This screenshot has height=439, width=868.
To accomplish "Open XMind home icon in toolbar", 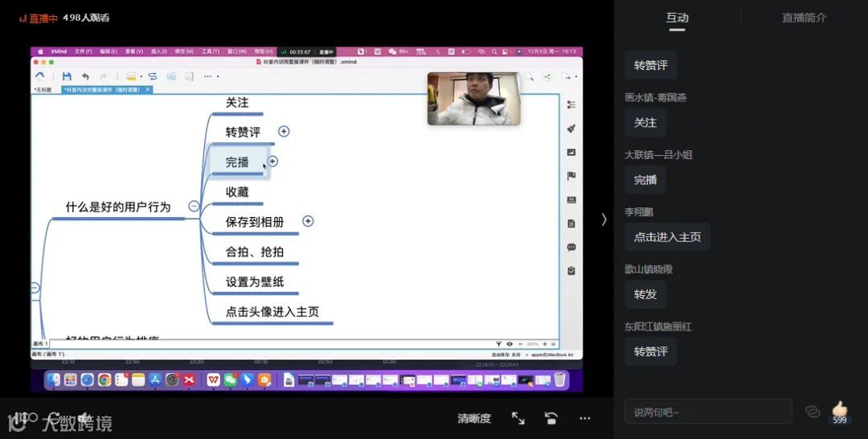I will [40, 76].
